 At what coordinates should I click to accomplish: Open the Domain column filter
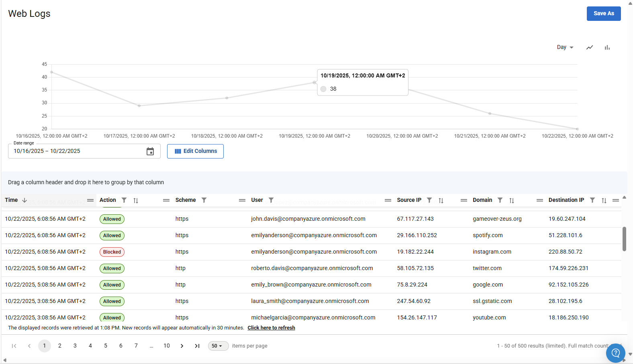[500, 200]
